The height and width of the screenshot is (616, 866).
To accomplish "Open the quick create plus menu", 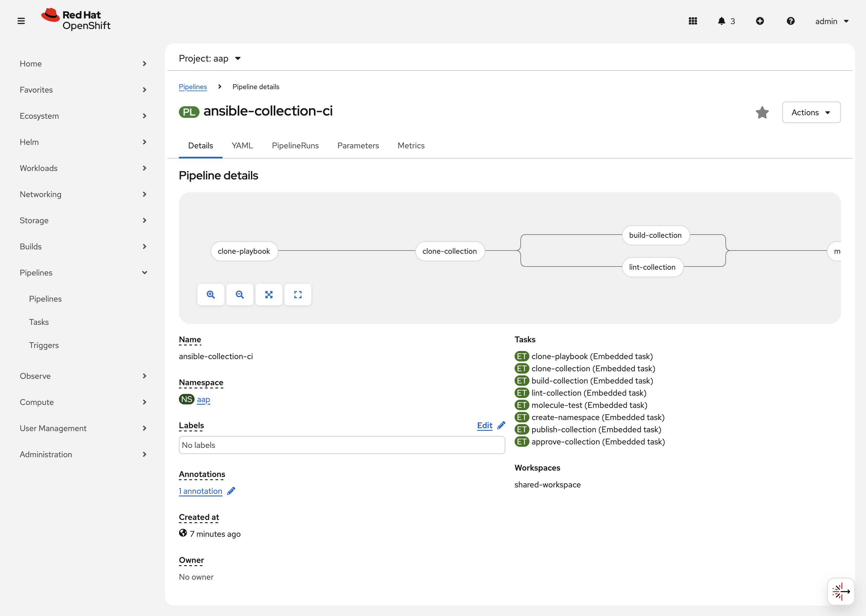I will (x=760, y=21).
